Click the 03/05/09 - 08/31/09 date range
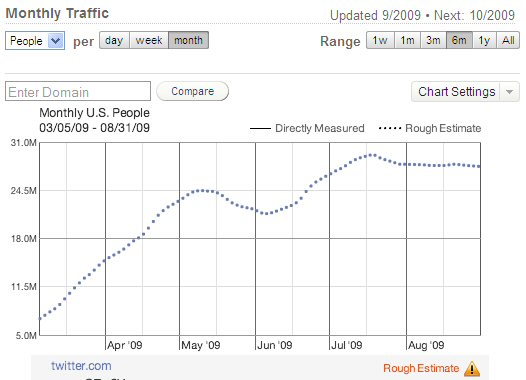The height and width of the screenshot is (380, 526). pyautogui.click(x=95, y=128)
